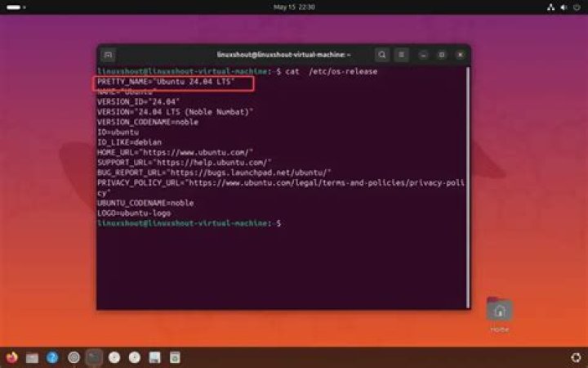This screenshot has height=368, width=588.
Task: Click the ID_LIKE=debian line
Action: click(x=129, y=142)
